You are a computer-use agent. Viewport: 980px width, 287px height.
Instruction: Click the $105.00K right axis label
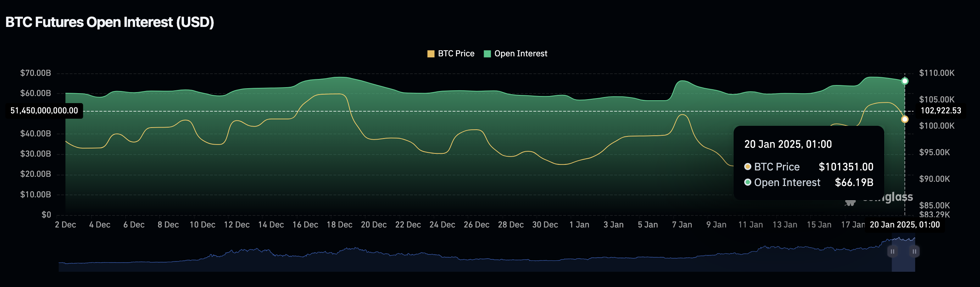(x=937, y=100)
